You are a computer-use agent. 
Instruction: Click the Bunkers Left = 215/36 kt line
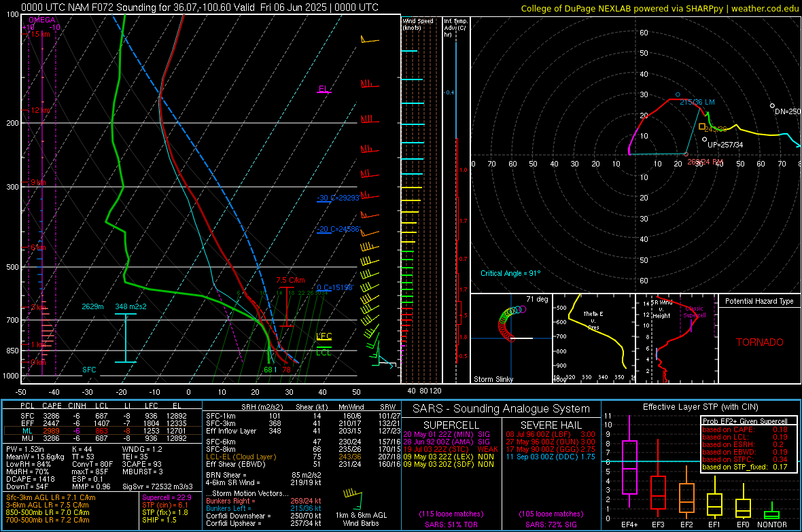(264, 508)
